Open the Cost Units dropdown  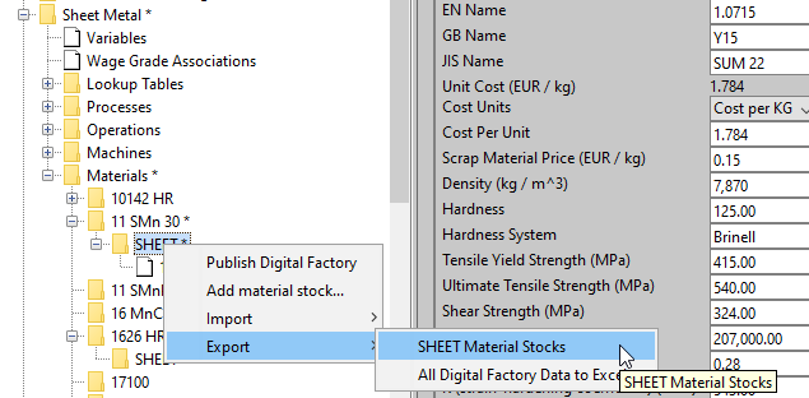[x=759, y=109]
